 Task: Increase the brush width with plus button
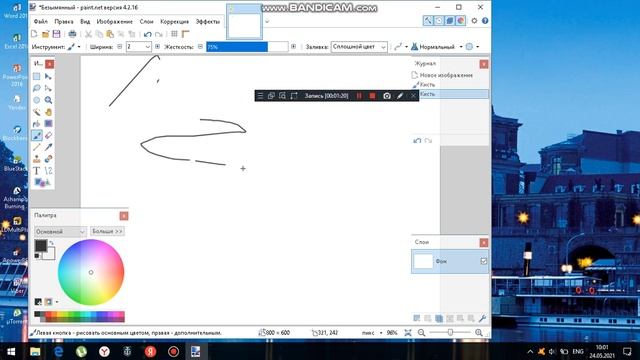pyautogui.click(x=158, y=47)
